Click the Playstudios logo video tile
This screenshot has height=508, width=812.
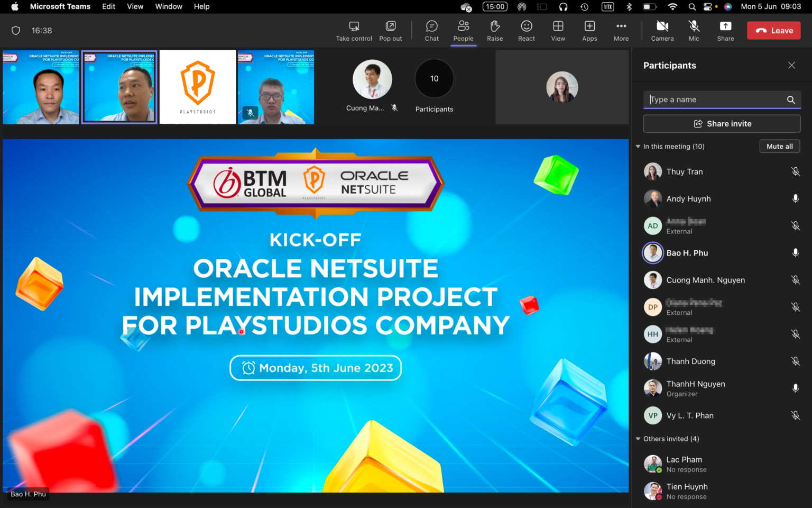coord(198,87)
